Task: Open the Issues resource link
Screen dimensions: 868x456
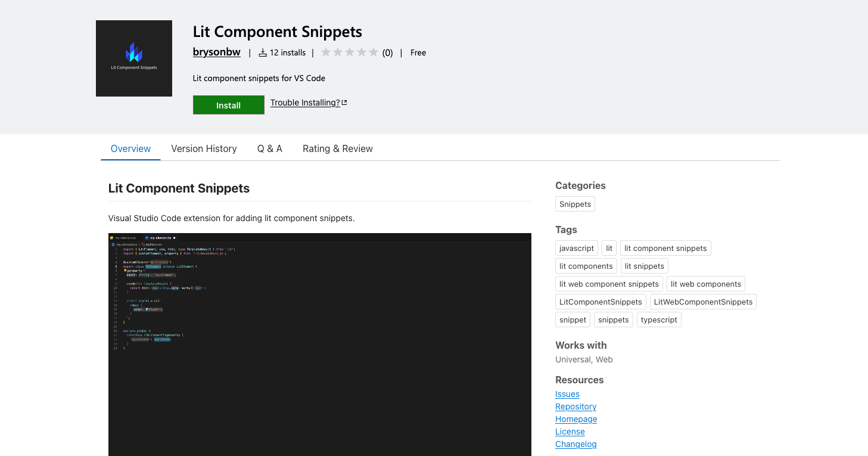Action: 567,394
